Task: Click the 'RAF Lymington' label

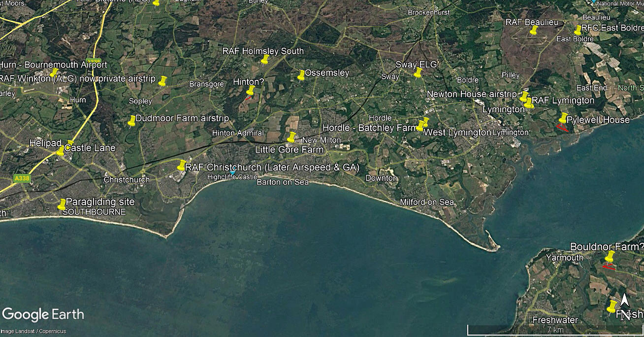Action: pyautogui.click(x=563, y=101)
